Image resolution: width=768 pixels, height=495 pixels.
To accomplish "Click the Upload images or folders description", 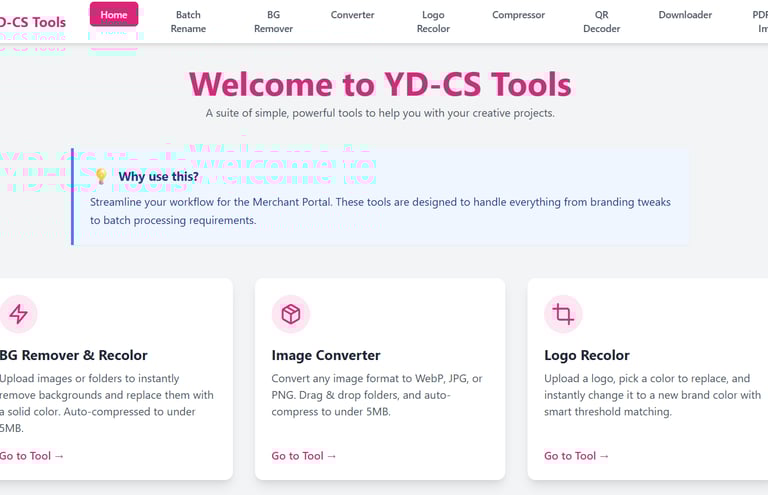I will (107, 403).
